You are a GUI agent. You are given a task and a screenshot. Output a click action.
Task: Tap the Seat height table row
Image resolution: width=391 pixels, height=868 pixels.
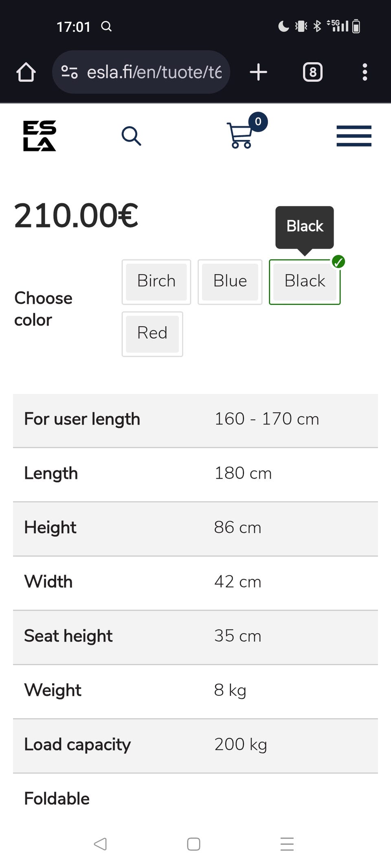(x=195, y=636)
